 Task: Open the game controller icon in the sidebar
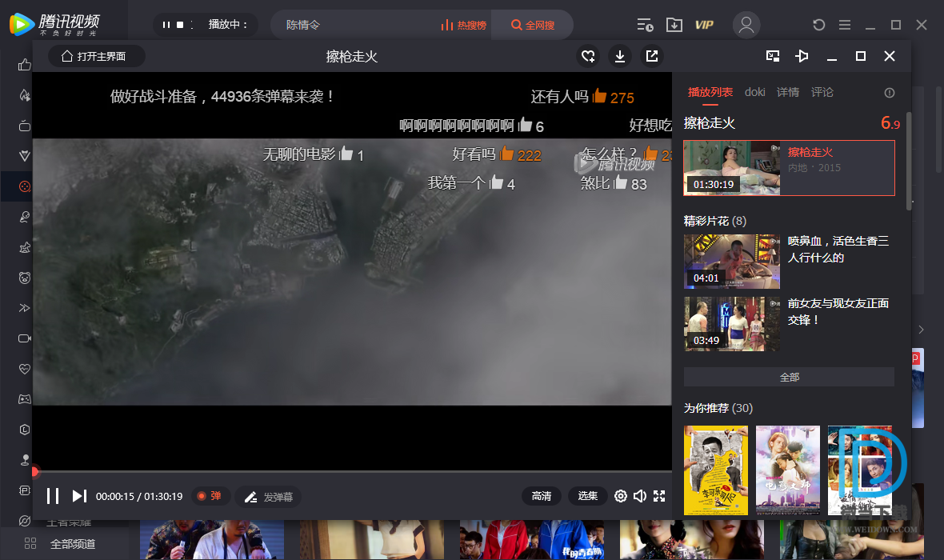tap(25, 399)
